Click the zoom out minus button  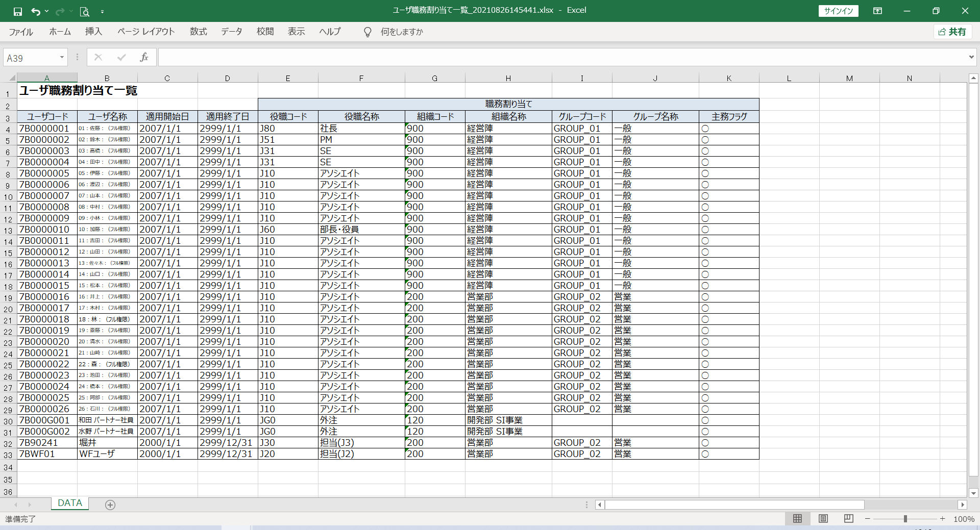[x=867, y=519]
